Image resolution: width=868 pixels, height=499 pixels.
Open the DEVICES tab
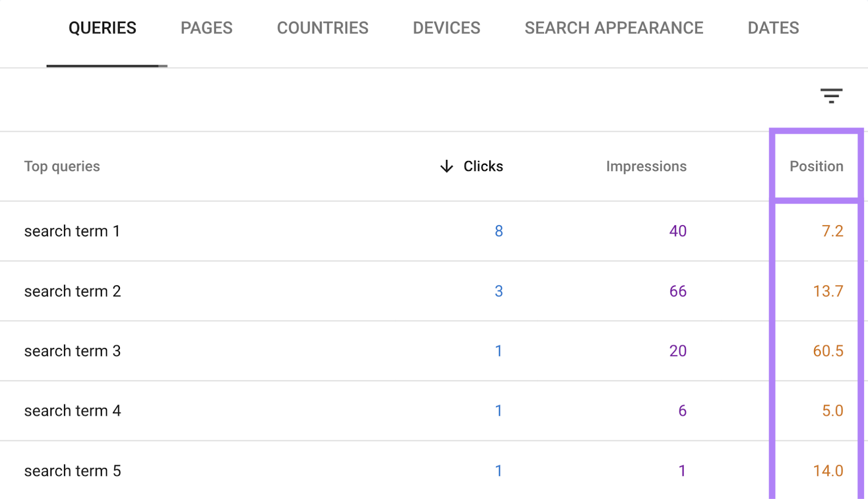point(446,28)
